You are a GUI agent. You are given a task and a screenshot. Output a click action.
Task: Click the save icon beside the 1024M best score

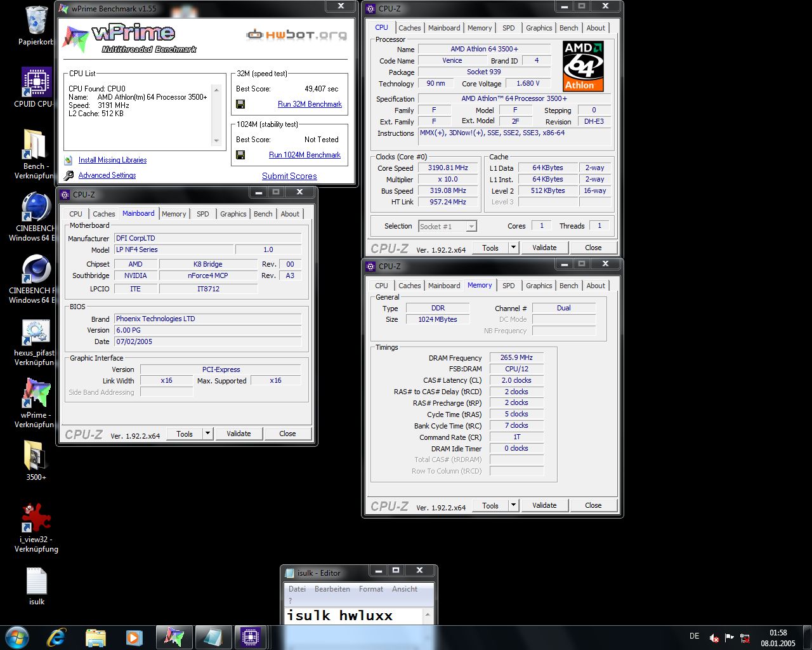(240, 155)
